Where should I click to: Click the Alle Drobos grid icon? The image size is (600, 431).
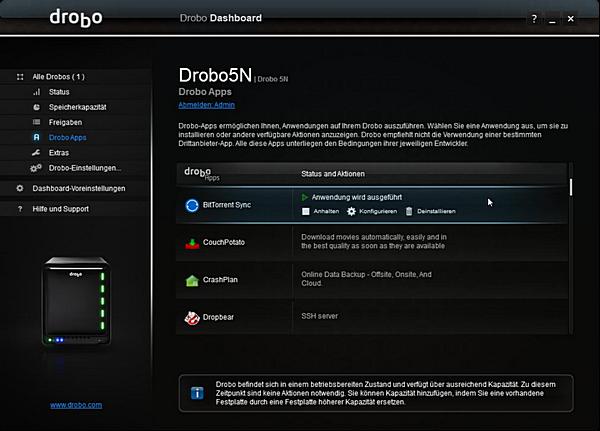(20, 77)
